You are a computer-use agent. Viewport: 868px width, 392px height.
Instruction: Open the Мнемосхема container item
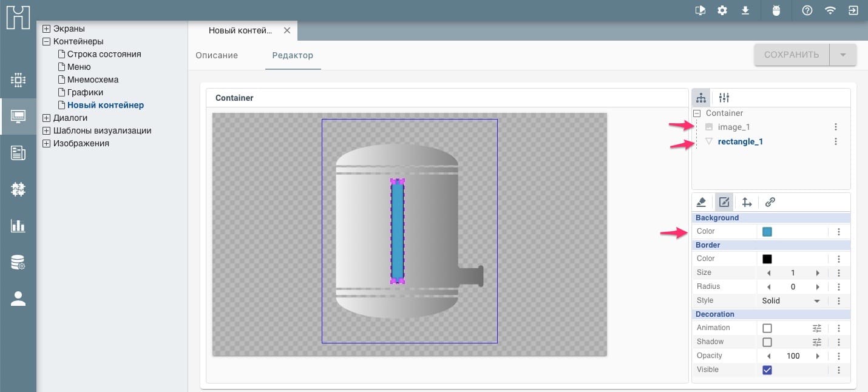(92, 79)
